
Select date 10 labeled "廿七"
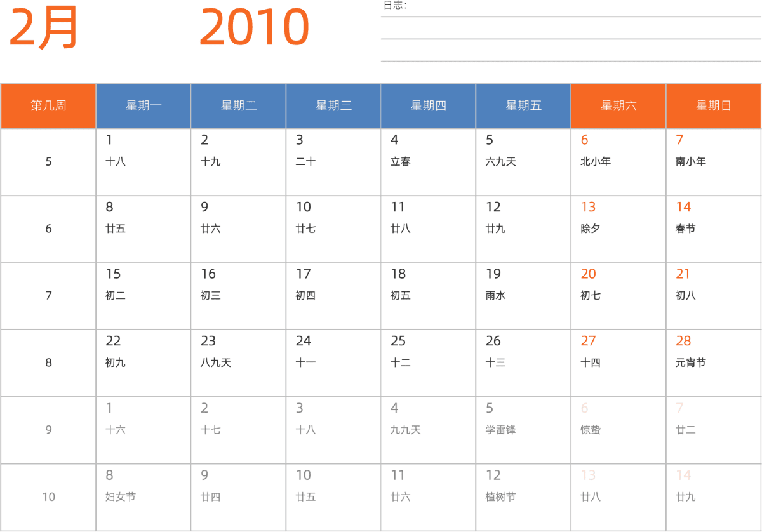point(333,229)
